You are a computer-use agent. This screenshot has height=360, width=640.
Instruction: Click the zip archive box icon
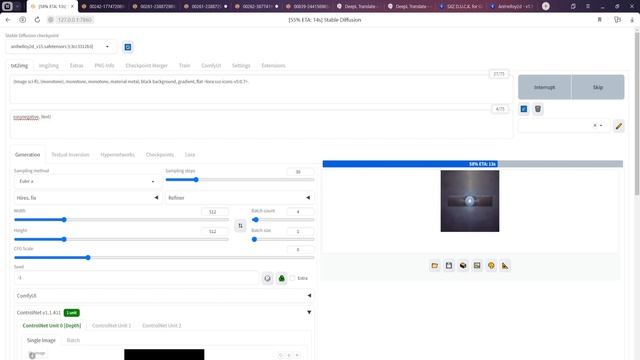[x=463, y=266]
